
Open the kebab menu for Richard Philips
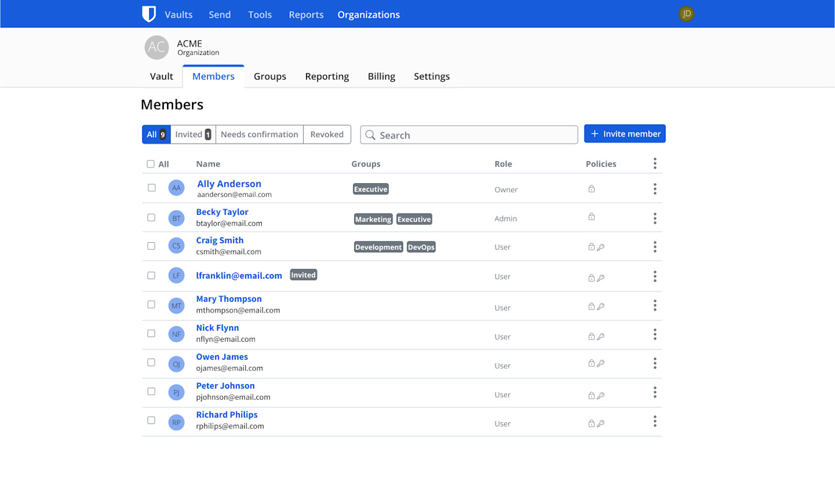655,421
